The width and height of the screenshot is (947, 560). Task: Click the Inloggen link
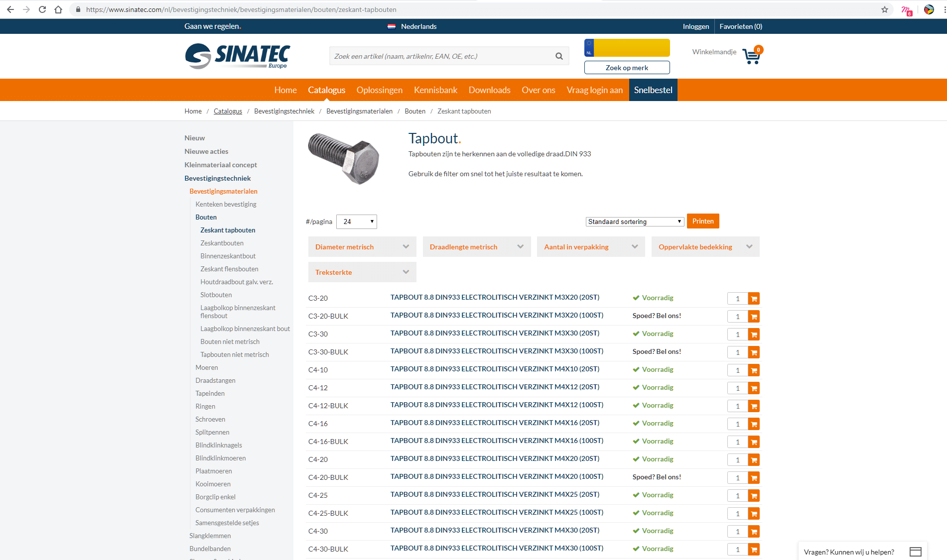pos(696,26)
